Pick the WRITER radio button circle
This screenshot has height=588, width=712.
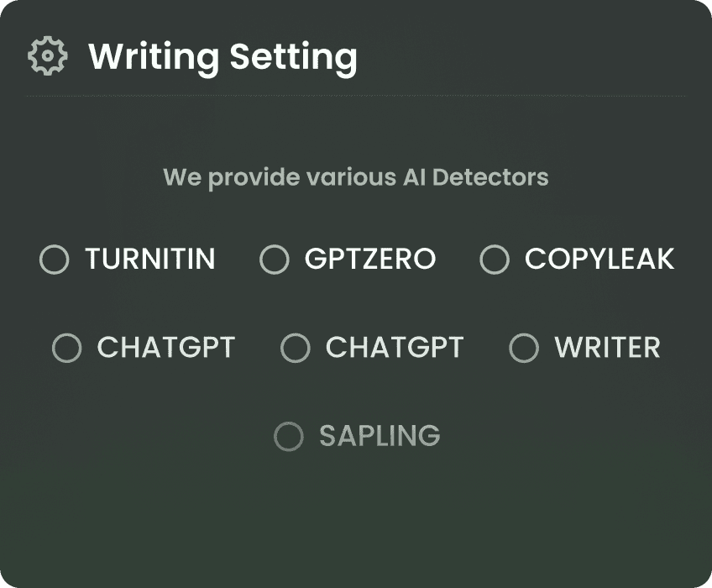point(524,348)
